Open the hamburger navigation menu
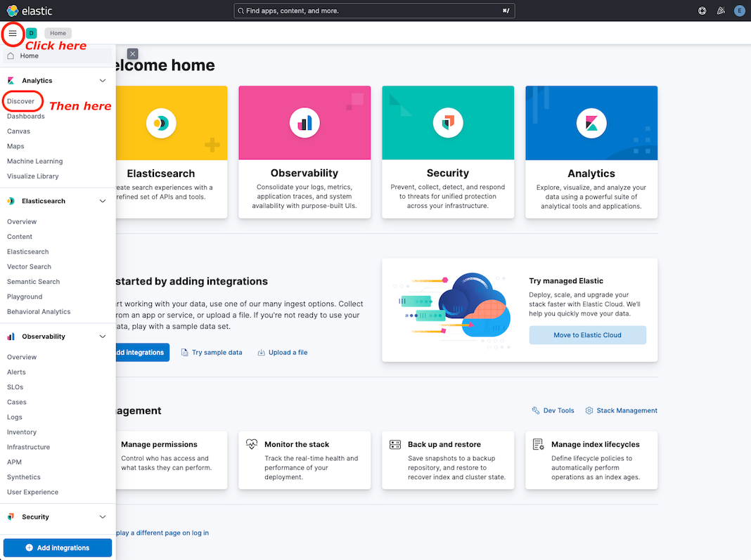The image size is (751, 560). [12, 33]
